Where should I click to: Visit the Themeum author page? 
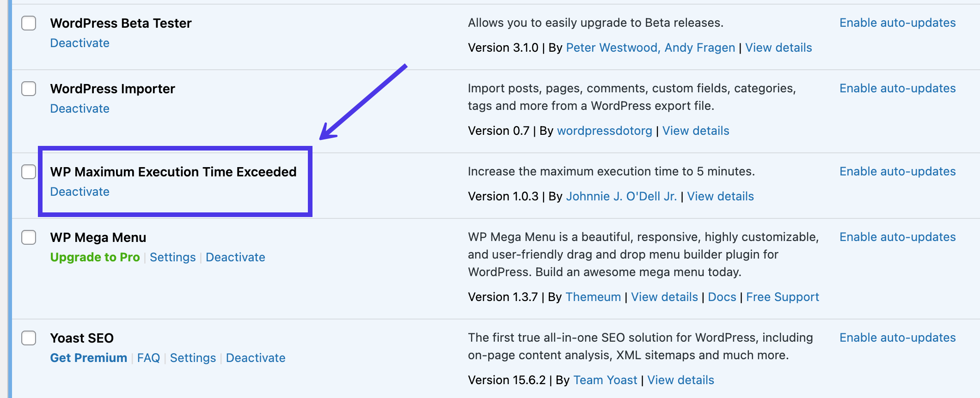[x=593, y=297]
